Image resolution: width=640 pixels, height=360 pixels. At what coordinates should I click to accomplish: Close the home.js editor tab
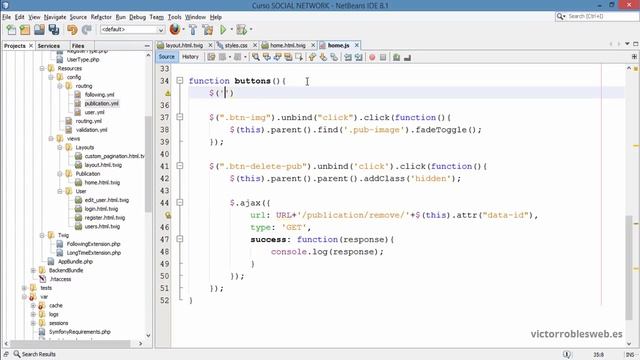(x=357, y=45)
